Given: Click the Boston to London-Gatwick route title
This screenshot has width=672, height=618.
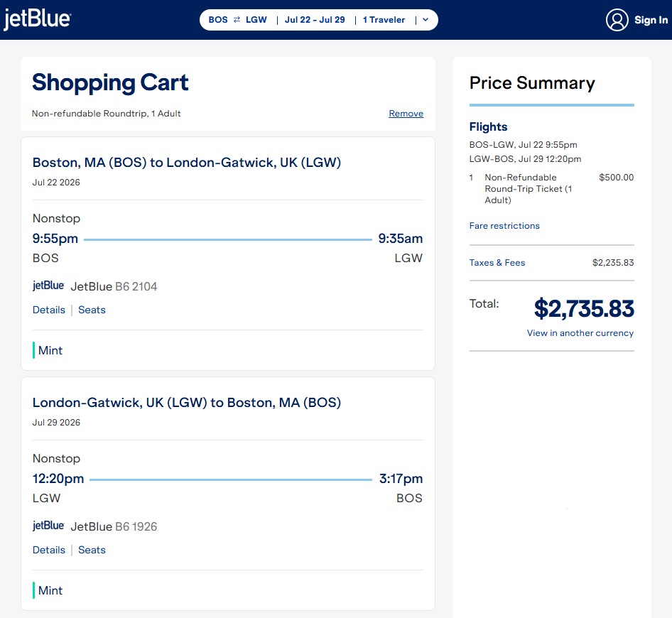Looking at the screenshot, I should (187, 163).
